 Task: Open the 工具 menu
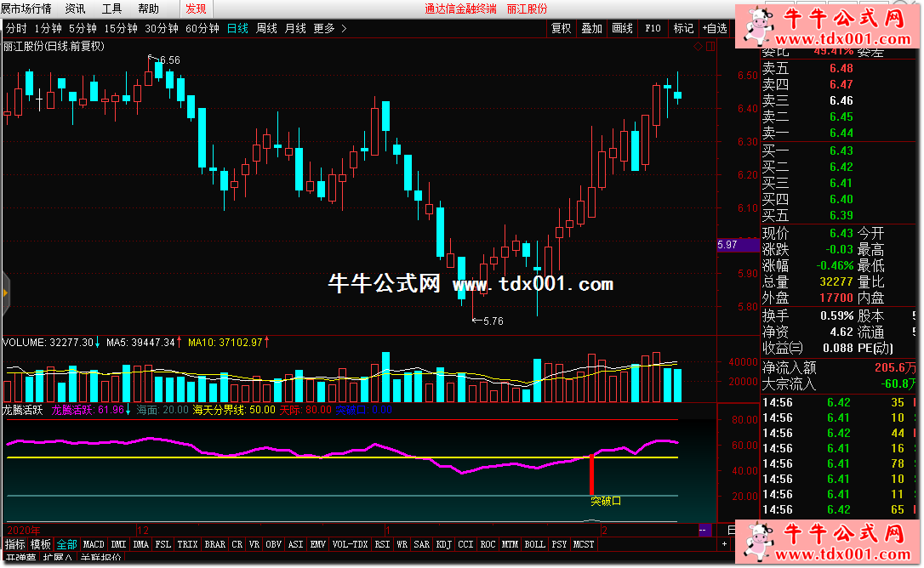click(x=111, y=9)
